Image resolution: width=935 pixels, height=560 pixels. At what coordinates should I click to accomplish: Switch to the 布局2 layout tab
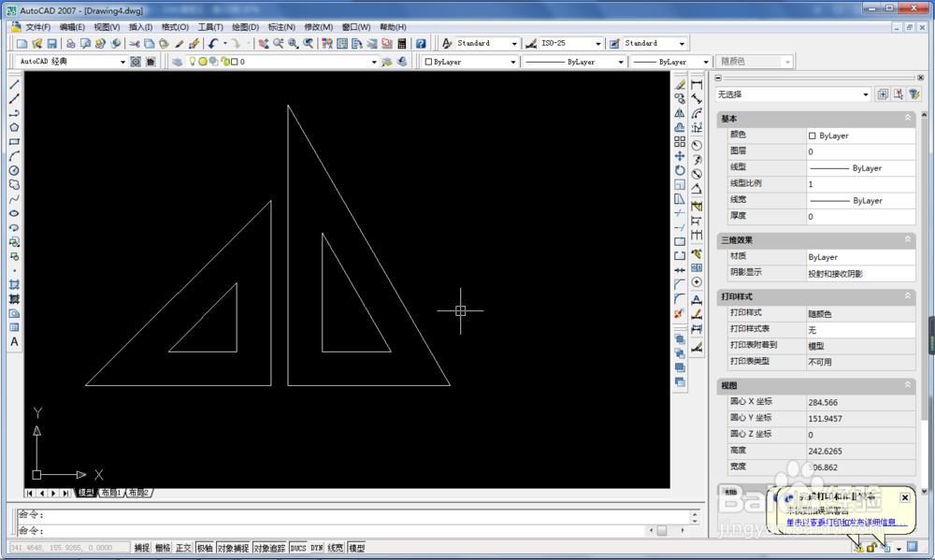click(x=139, y=493)
